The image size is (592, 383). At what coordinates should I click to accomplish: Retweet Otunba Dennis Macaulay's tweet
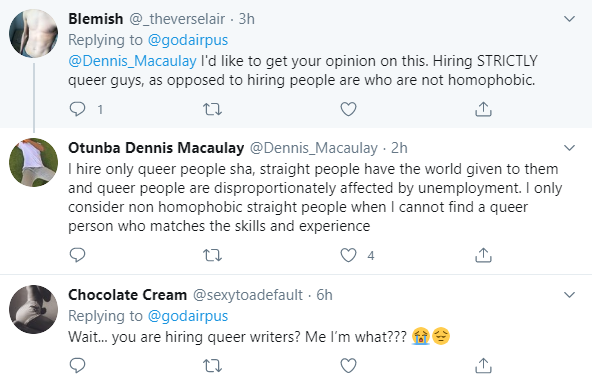[212, 255]
